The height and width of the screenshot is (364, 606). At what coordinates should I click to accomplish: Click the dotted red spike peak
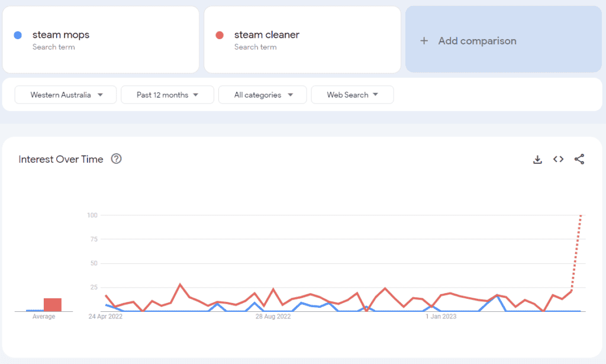point(581,215)
